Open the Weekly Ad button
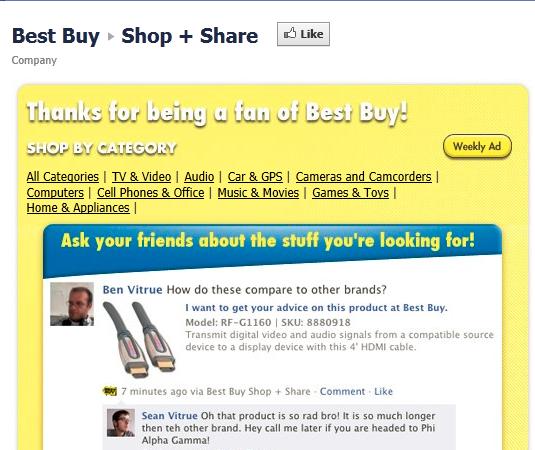This screenshot has height=450, width=535. [477, 146]
